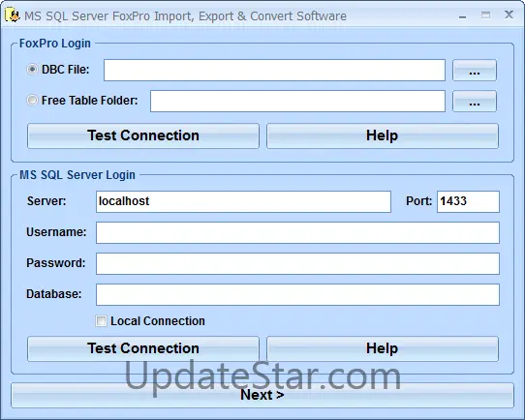Test the MS SQL Server connection

(143, 348)
